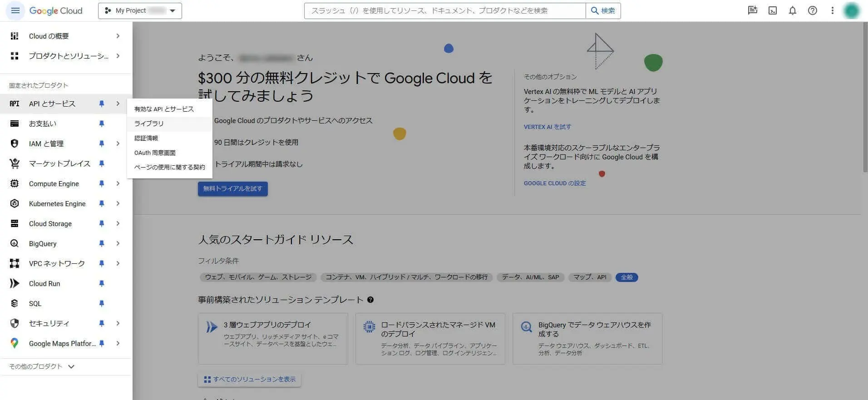The image size is (868, 400).
Task: Click the user account avatar
Action: click(851, 10)
